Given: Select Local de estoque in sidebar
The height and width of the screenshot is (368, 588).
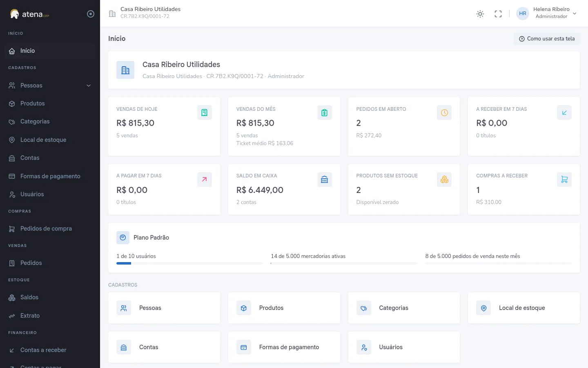Looking at the screenshot, I should pyautogui.click(x=50, y=140).
